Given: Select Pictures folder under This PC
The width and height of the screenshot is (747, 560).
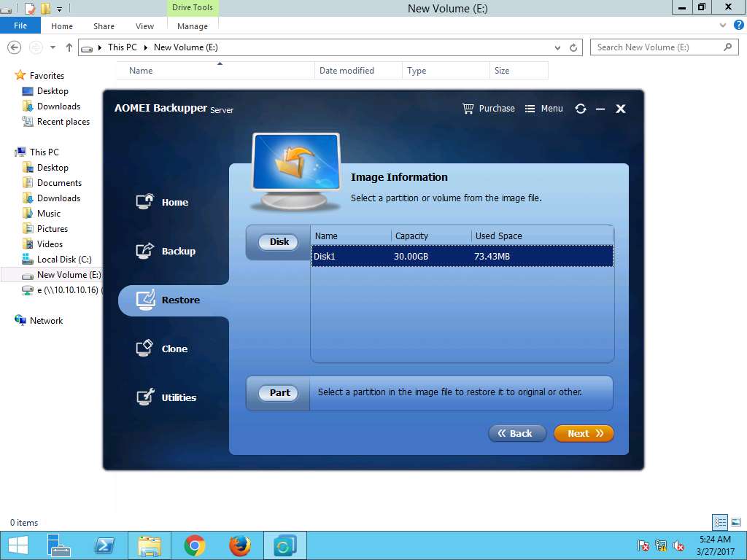Looking at the screenshot, I should point(53,228).
